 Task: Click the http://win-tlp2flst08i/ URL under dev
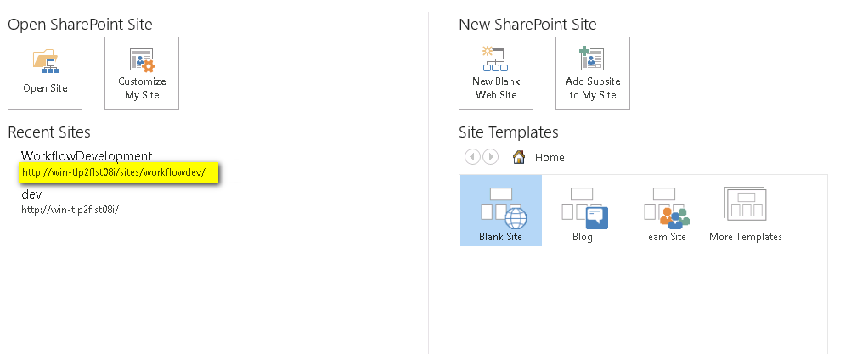tap(70, 210)
